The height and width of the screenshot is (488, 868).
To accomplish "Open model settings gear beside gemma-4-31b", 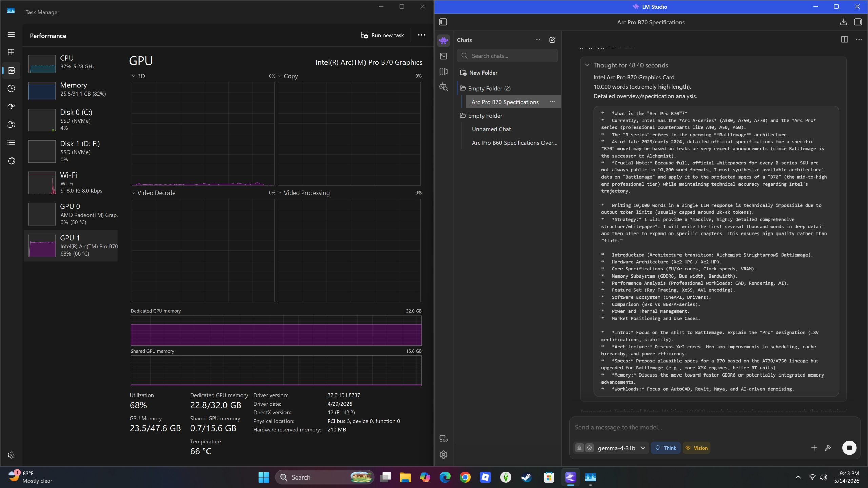I will click(x=590, y=448).
